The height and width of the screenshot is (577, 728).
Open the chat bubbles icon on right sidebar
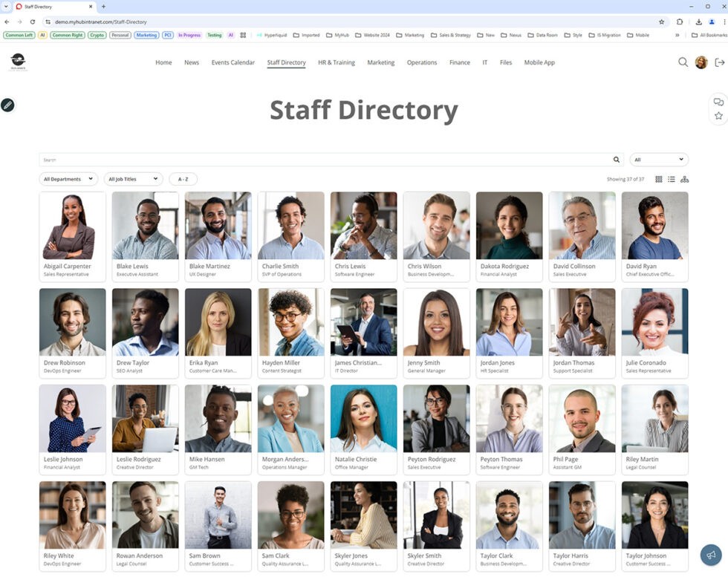click(x=718, y=101)
